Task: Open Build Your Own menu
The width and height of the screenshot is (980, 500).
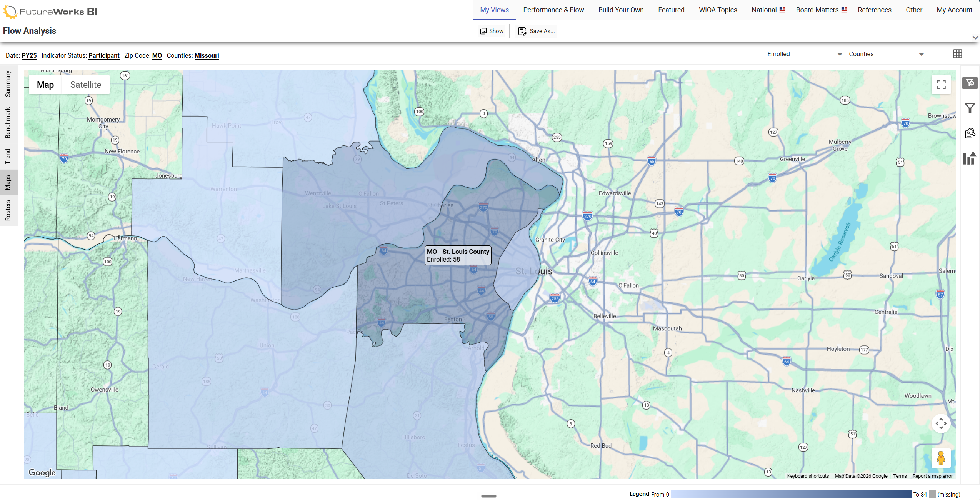Action: coord(621,10)
